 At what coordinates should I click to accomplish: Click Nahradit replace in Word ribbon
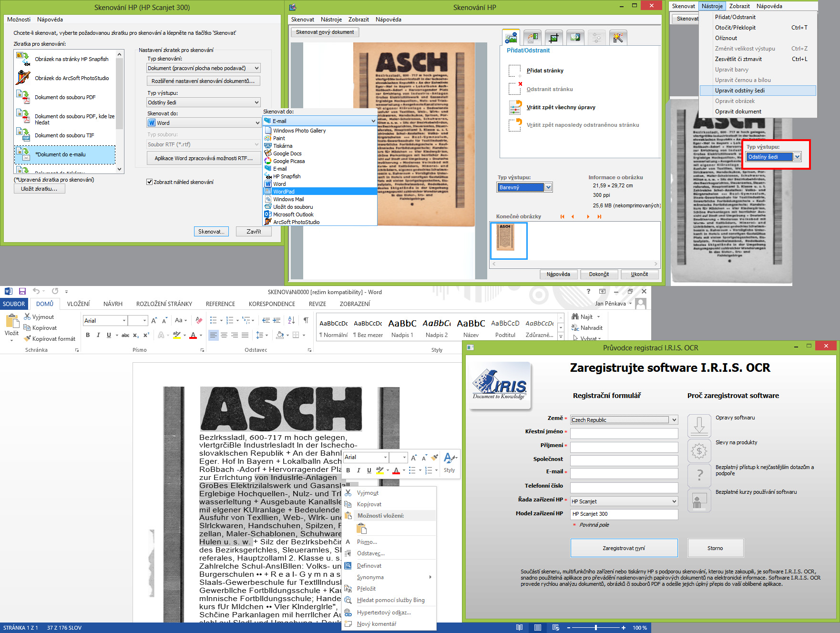point(587,328)
